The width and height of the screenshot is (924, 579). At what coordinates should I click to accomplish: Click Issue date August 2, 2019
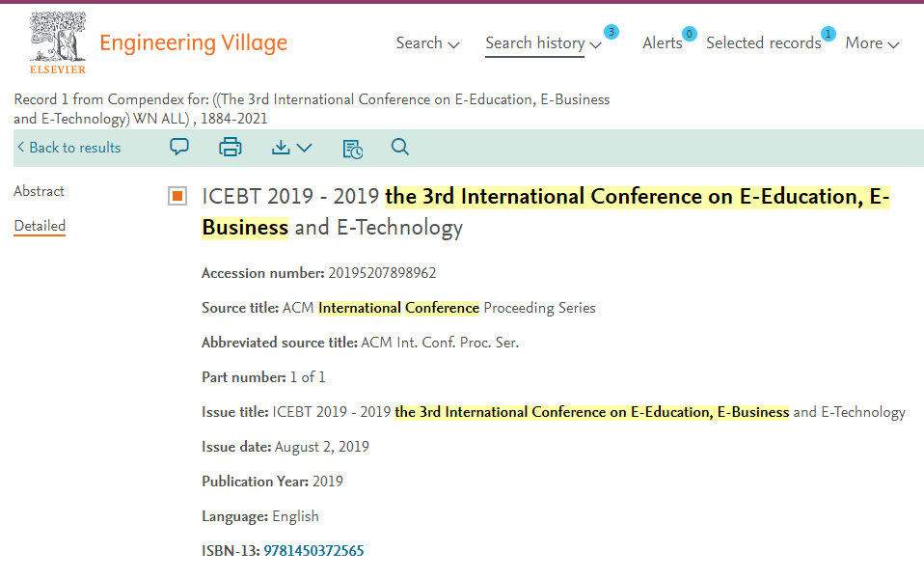[x=322, y=447]
